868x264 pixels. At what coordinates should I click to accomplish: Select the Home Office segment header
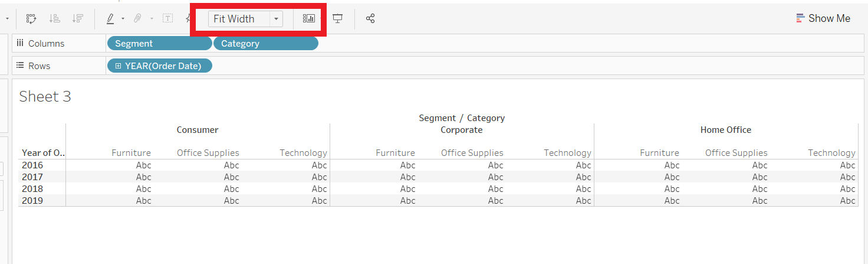[x=726, y=129]
